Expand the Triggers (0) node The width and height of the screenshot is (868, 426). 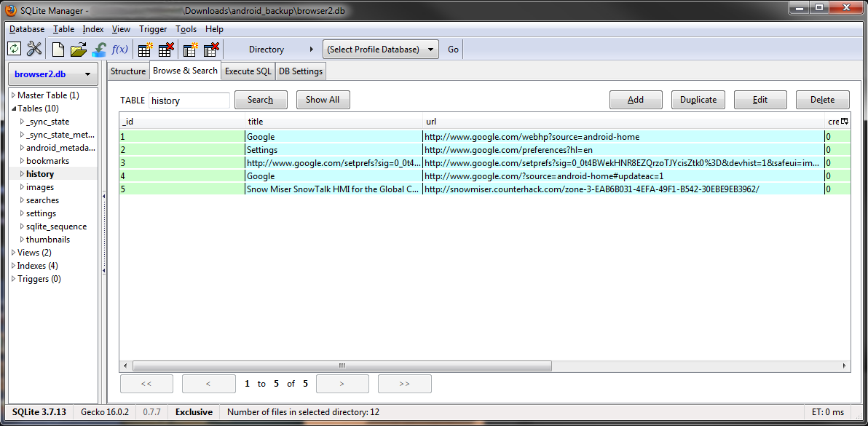(14, 279)
